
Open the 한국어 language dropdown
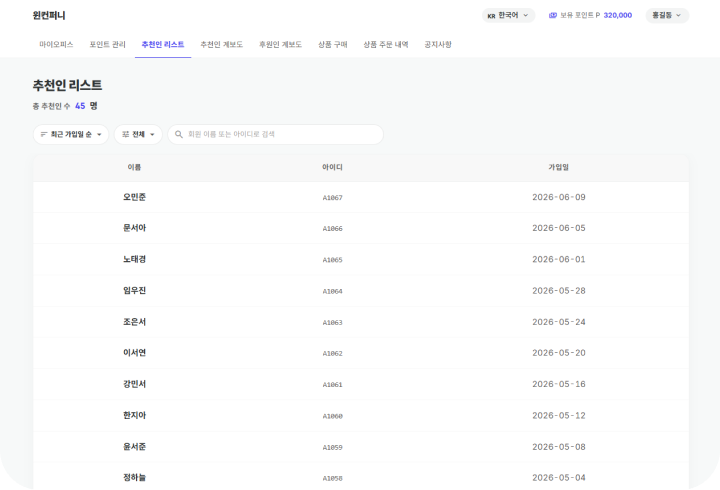click(x=508, y=15)
